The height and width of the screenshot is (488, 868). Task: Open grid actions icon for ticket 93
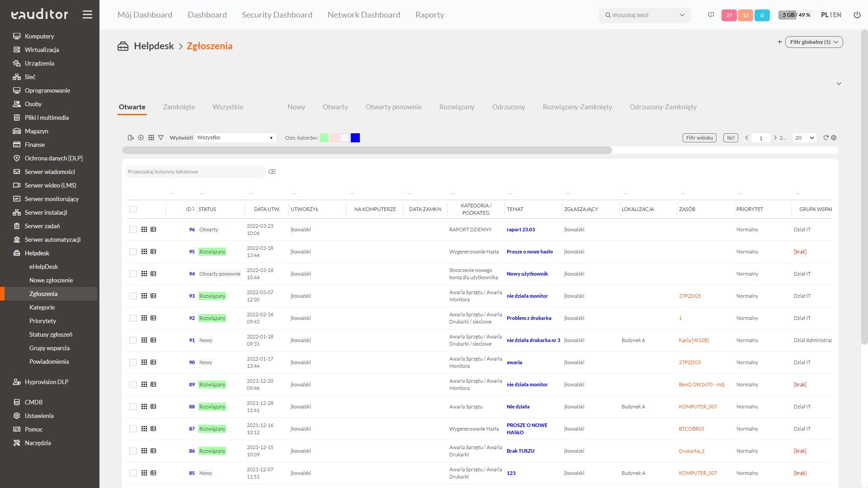[144, 296]
